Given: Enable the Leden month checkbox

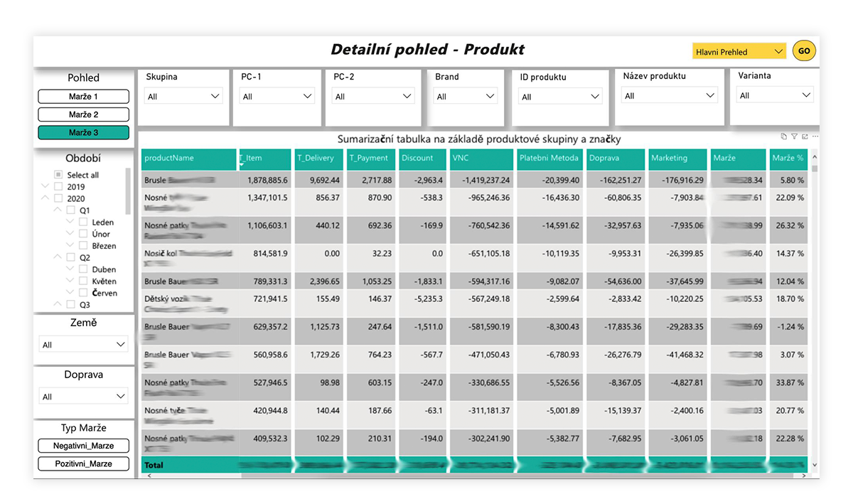Looking at the screenshot, I should [83, 222].
